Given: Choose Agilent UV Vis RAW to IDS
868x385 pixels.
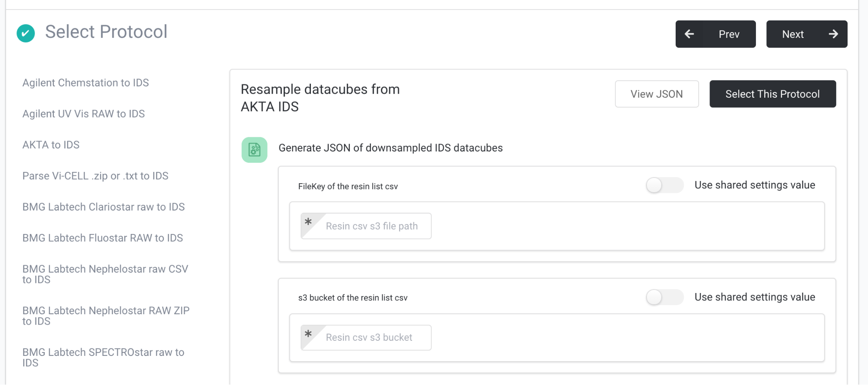Looking at the screenshot, I should point(83,114).
